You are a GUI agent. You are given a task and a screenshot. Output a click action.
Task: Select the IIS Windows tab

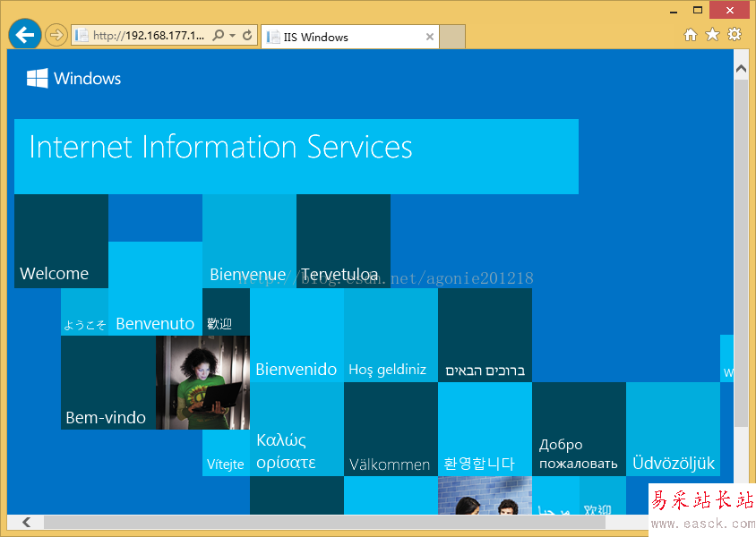(x=349, y=37)
